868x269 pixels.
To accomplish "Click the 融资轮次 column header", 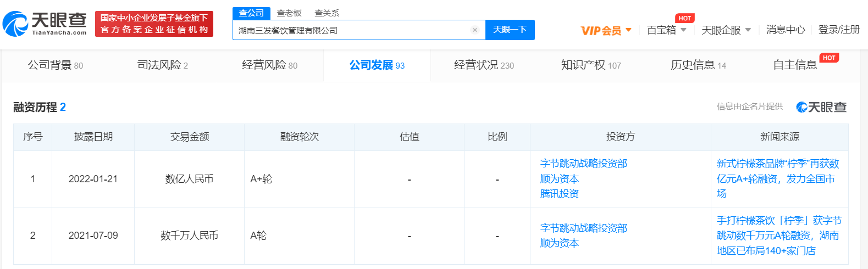I will tap(299, 137).
